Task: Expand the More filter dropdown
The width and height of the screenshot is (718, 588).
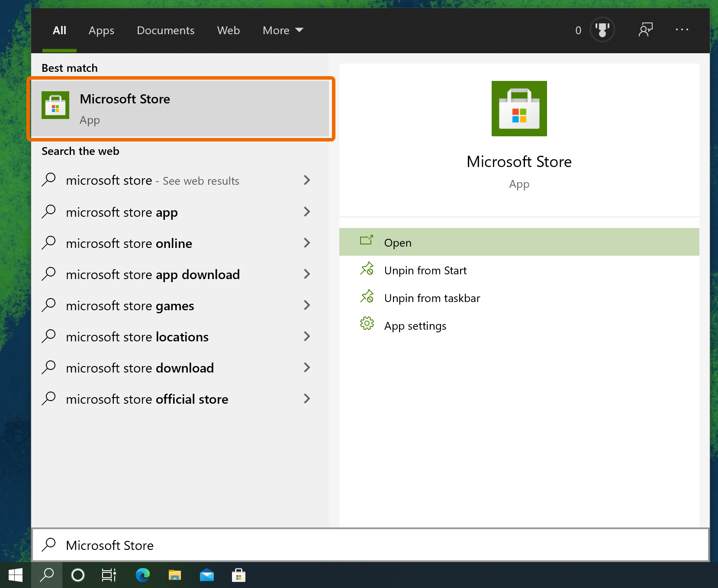Action: [283, 30]
